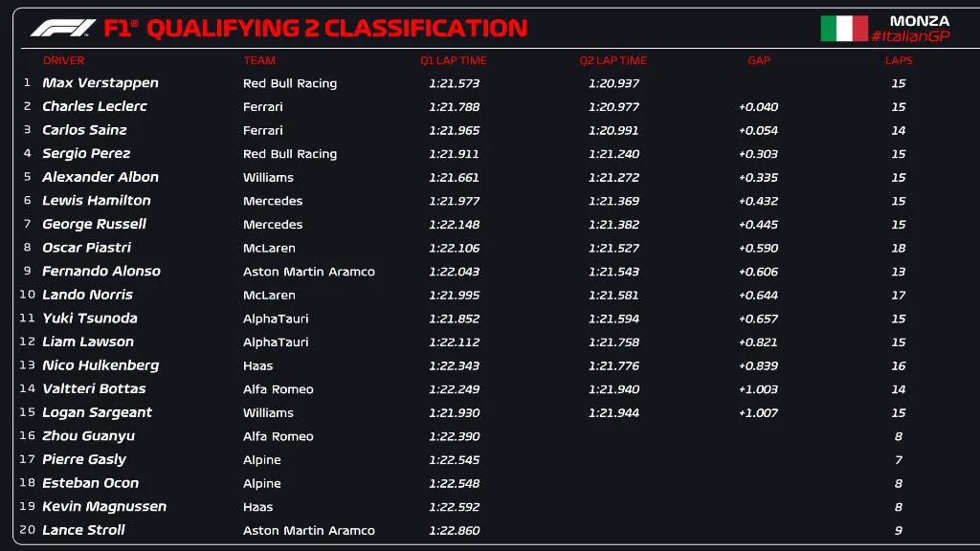Viewport: 980px width, 551px height.
Task: Click the Qualifying 2 Classification title
Action: click(x=336, y=28)
